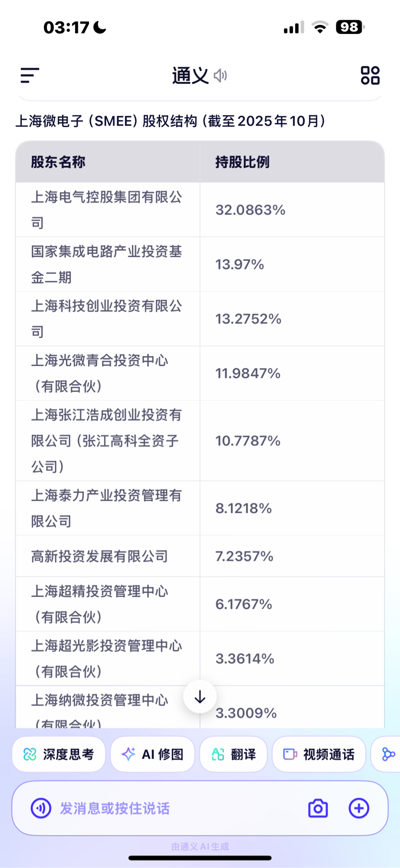The image size is (400, 868).
Task: Tap the 股东名称 column header
Action: coord(58,162)
